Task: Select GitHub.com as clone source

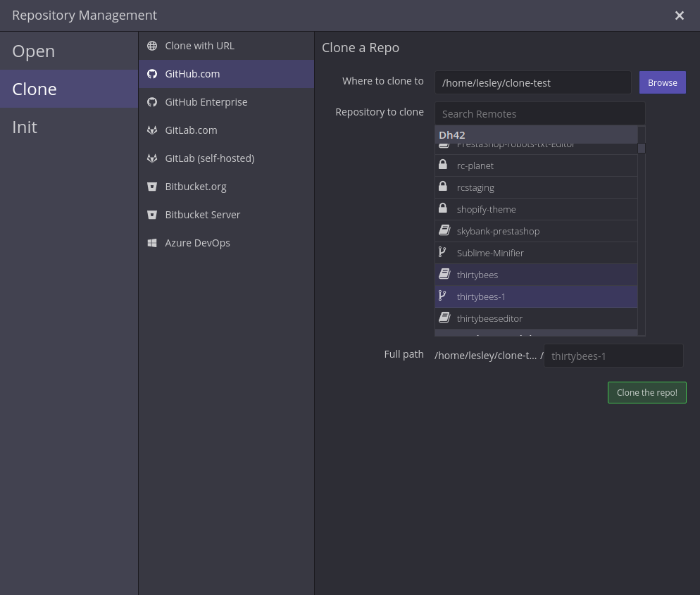Action: point(226,74)
